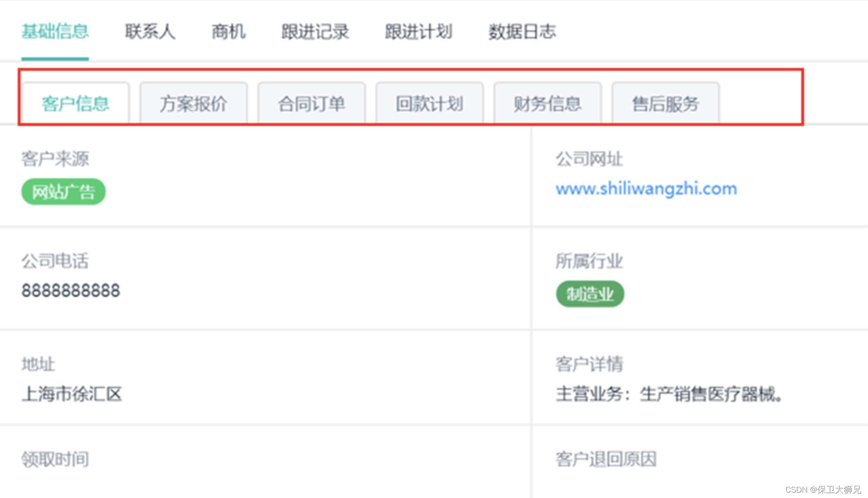Switch to the 合同订单 sub-tab
The width and height of the screenshot is (868, 498).
tap(311, 104)
